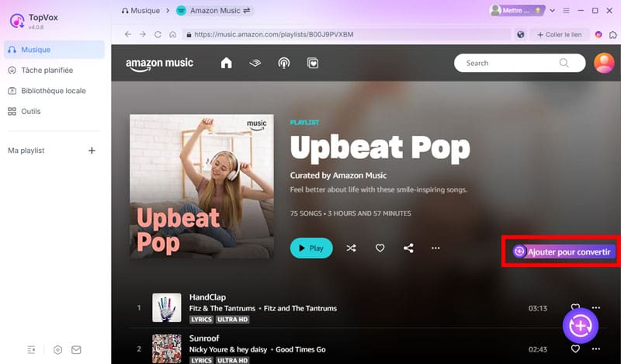The height and width of the screenshot is (364, 621).
Task: Open more options for Sunroof
Action: [596, 349]
